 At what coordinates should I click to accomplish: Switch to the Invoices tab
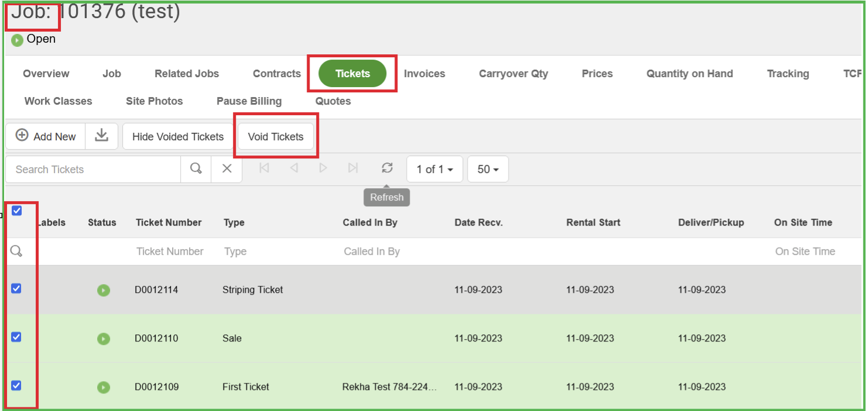pos(424,74)
